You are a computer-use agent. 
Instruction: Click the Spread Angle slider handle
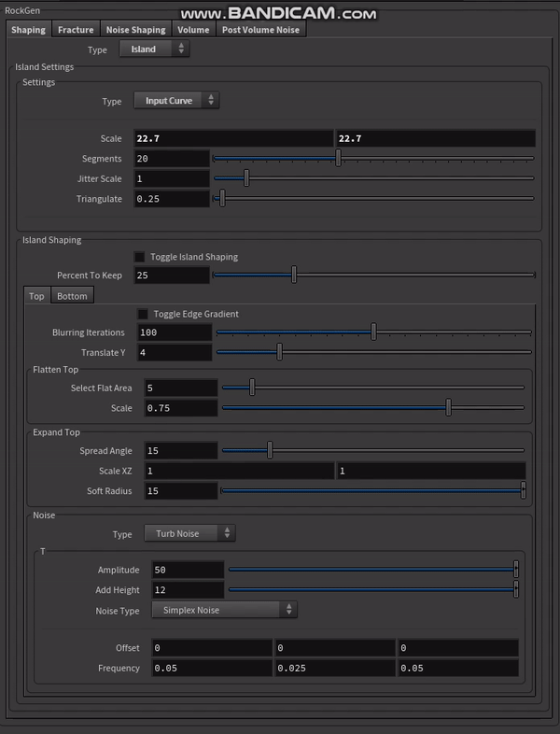(x=270, y=451)
